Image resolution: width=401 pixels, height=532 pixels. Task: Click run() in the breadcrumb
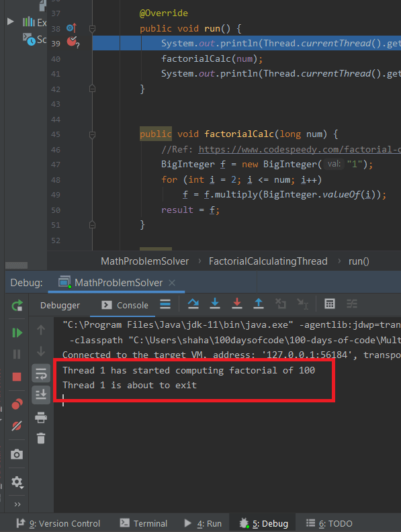pyautogui.click(x=359, y=261)
